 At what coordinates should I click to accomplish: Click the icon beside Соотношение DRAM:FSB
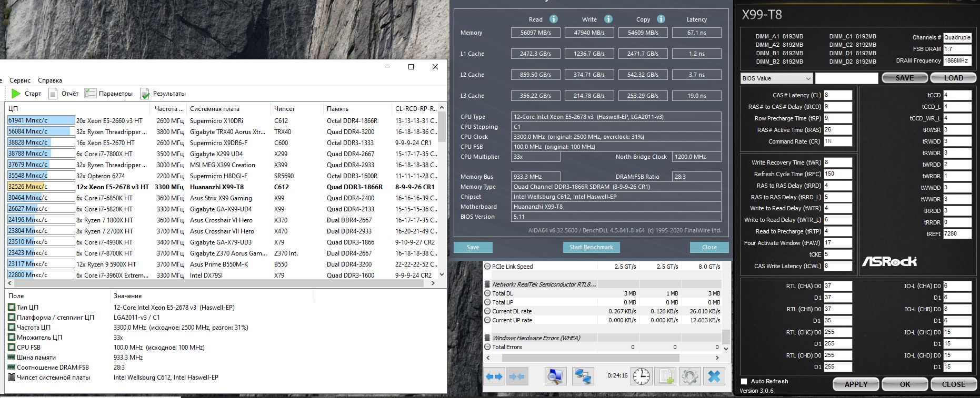point(12,368)
